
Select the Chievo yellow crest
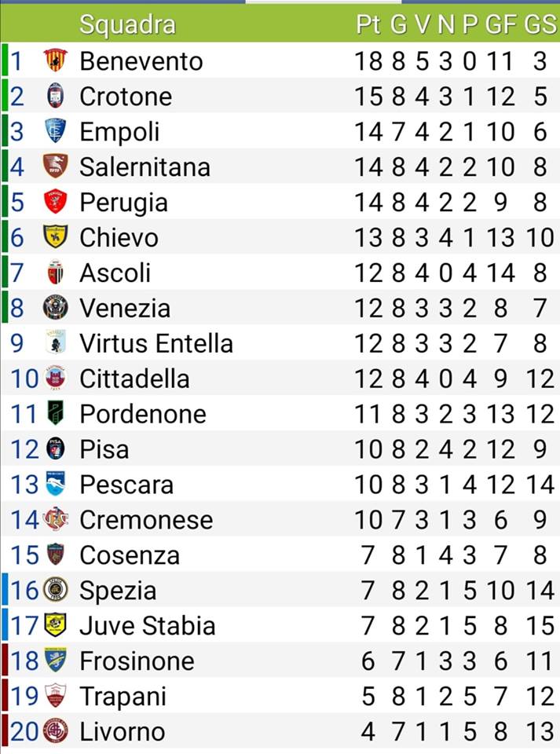pyautogui.click(x=55, y=236)
